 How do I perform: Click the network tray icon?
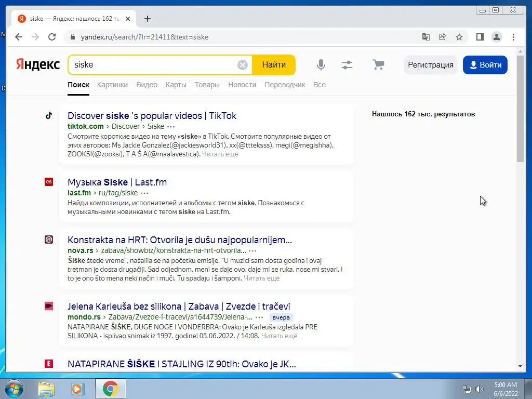467,389
